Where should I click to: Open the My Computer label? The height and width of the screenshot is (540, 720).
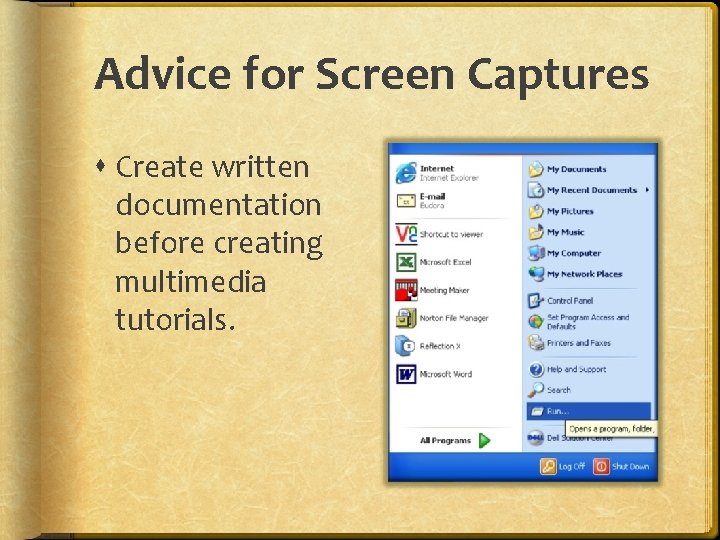[x=574, y=253]
